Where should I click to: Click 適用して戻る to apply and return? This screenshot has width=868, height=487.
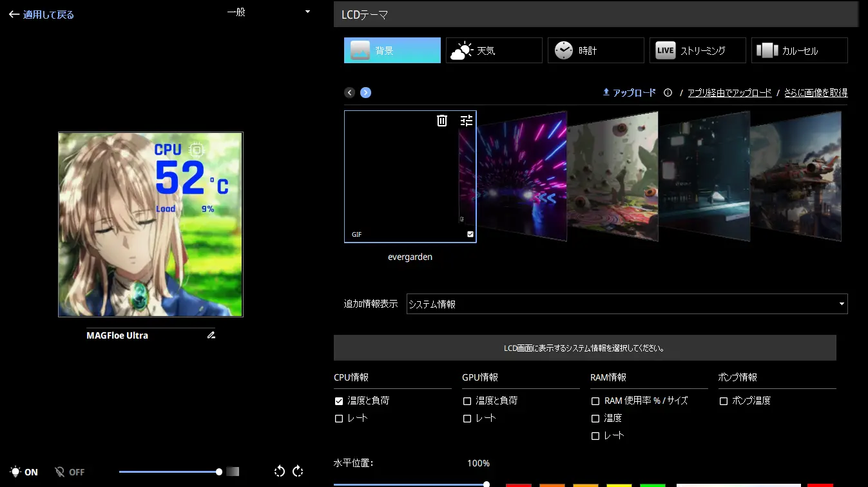pyautogui.click(x=42, y=14)
